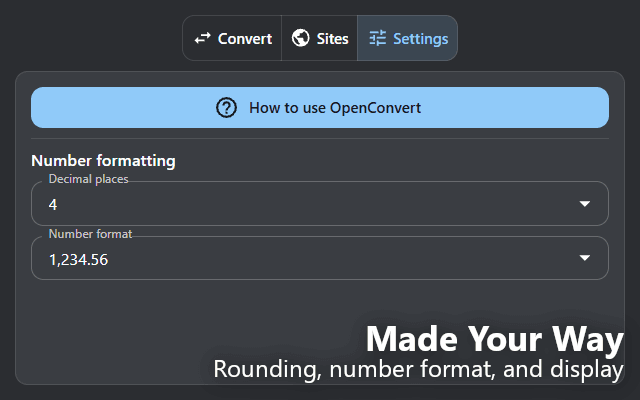
Task: Open How to use OpenConvert help
Action: tap(320, 108)
